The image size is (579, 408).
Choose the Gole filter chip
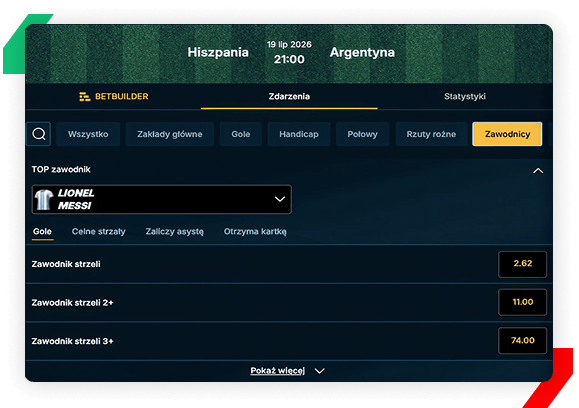click(x=241, y=134)
